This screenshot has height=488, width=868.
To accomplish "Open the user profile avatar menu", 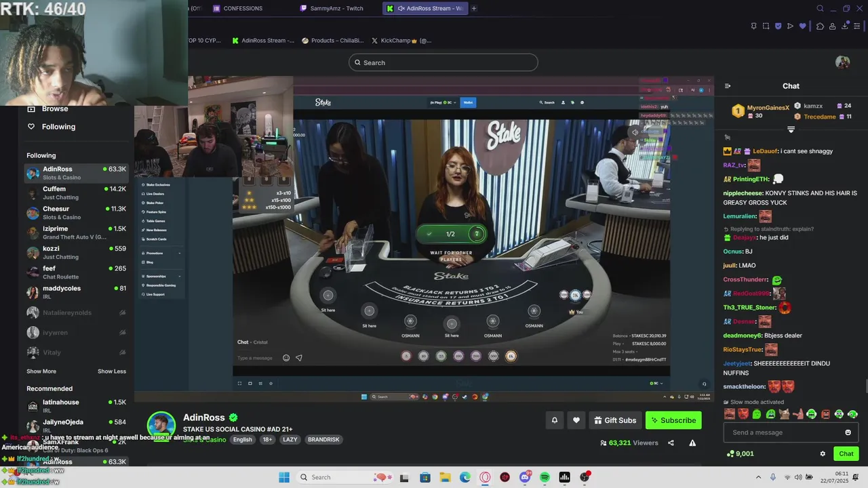I will click(843, 62).
